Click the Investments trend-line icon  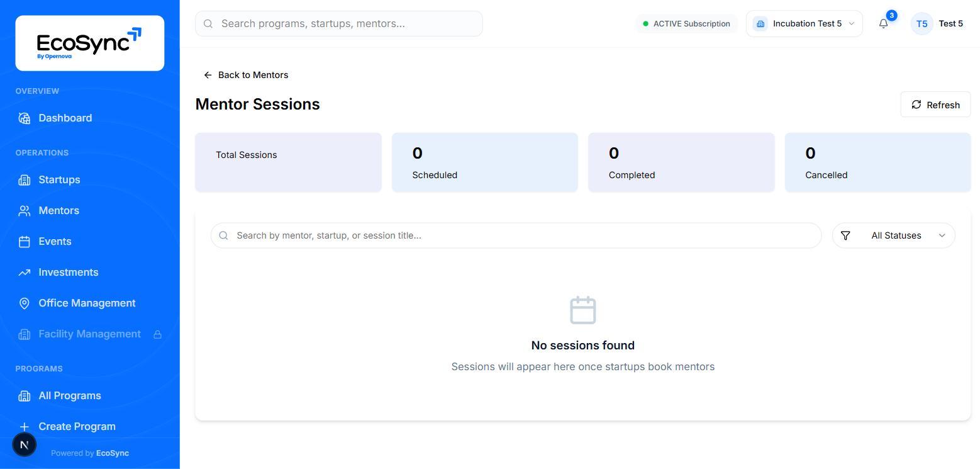[x=25, y=273]
